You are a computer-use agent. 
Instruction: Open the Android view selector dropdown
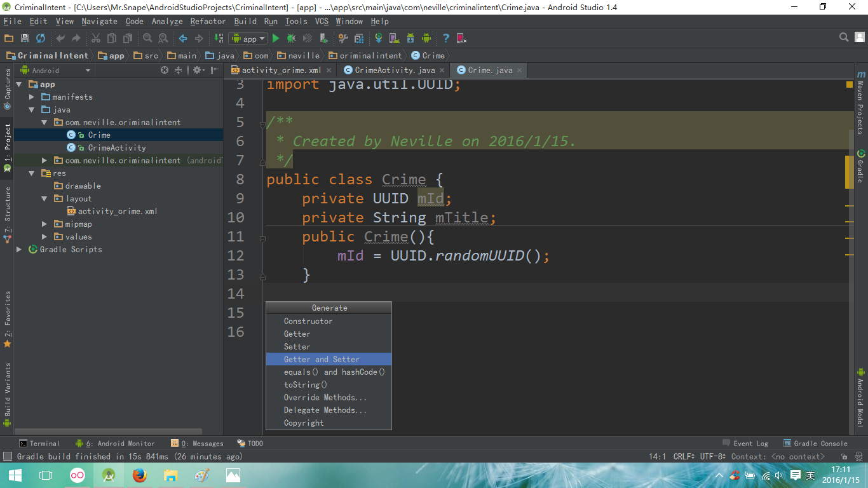(55, 71)
